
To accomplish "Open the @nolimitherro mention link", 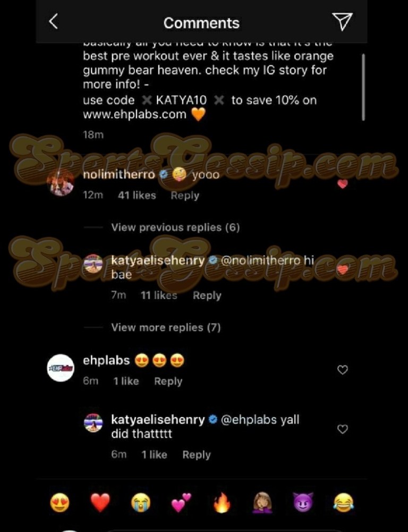I will 260,260.
